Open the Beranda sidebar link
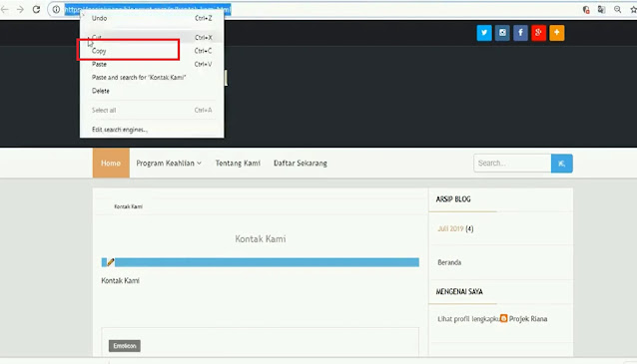This screenshot has height=364, width=637. point(449,262)
